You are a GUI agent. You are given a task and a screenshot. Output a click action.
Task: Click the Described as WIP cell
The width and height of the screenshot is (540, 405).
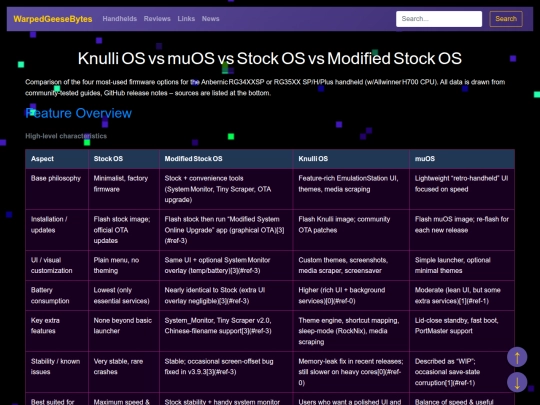pos(462,372)
